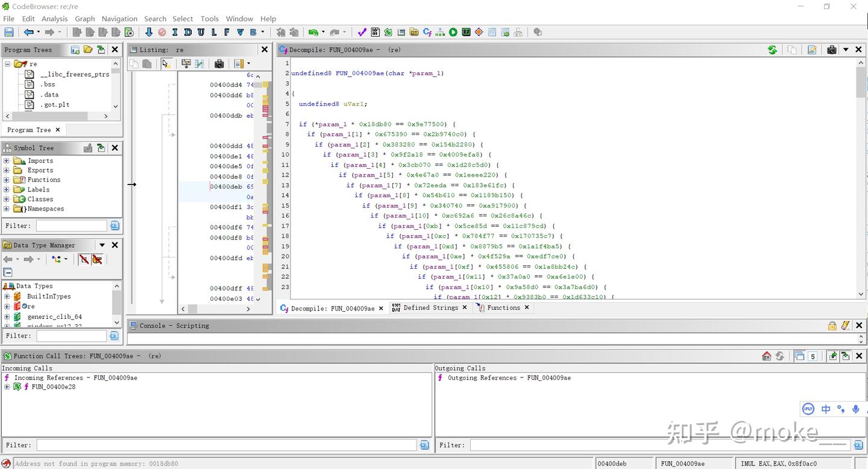
Task: Click the Listing panel snapshot camera icon
Action: (x=219, y=63)
